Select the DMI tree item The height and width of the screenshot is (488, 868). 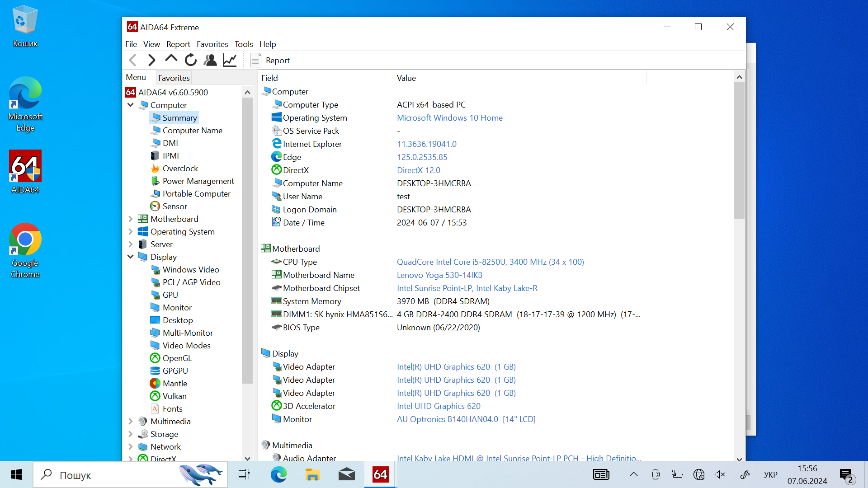pos(170,143)
